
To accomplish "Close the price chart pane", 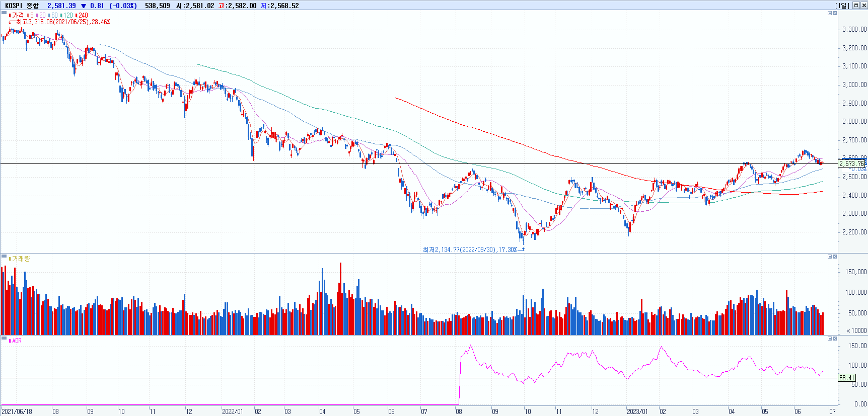I will pos(835,13).
